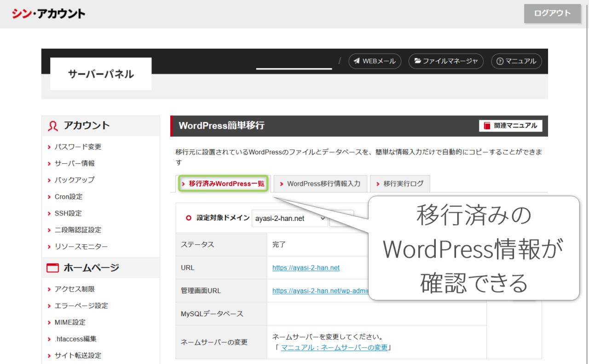The height and width of the screenshot is (364, 589).
Task: Open .htaccess編集 in the sidebar
Action: coord(75,339)
